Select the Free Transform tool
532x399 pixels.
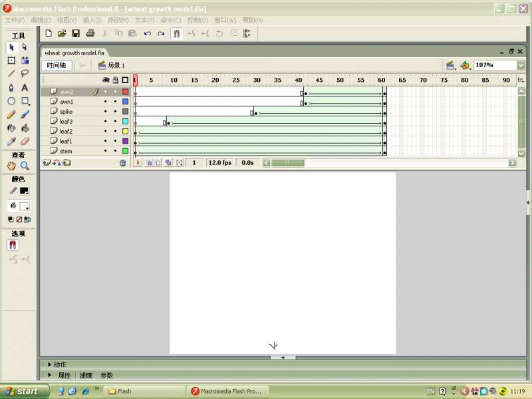[x=11, y=61]
